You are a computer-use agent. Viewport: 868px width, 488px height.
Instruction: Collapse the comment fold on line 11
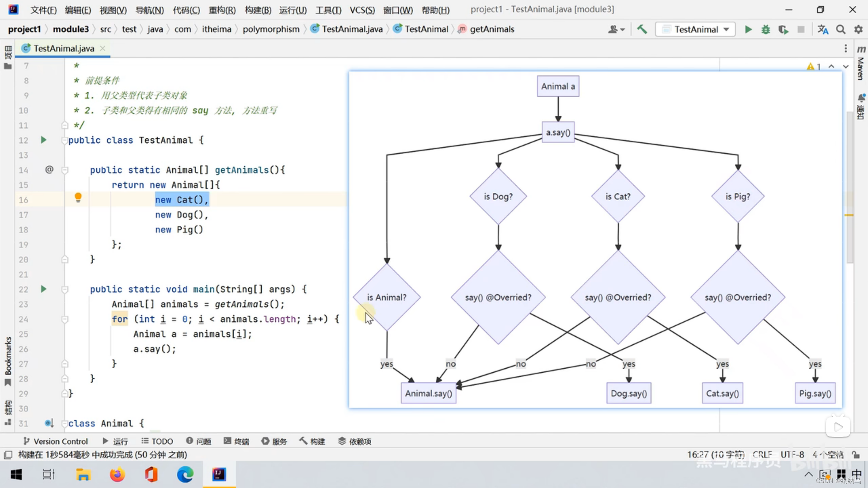coord(65,125)
